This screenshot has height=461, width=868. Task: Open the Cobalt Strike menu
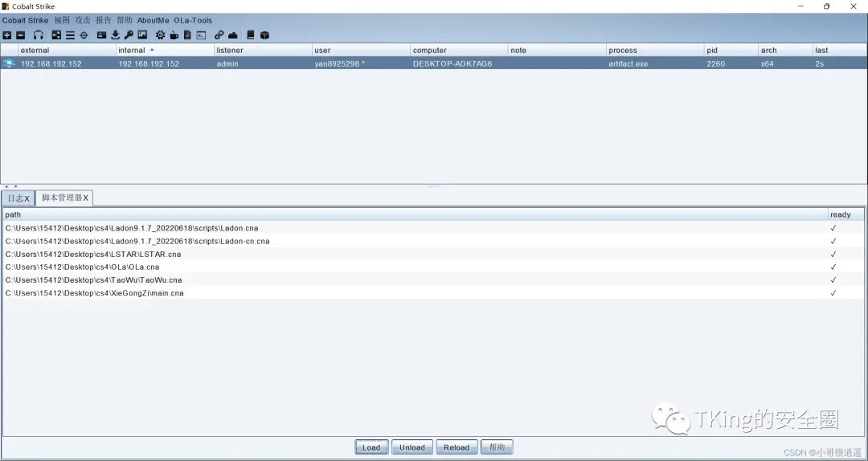pos(26,20)
